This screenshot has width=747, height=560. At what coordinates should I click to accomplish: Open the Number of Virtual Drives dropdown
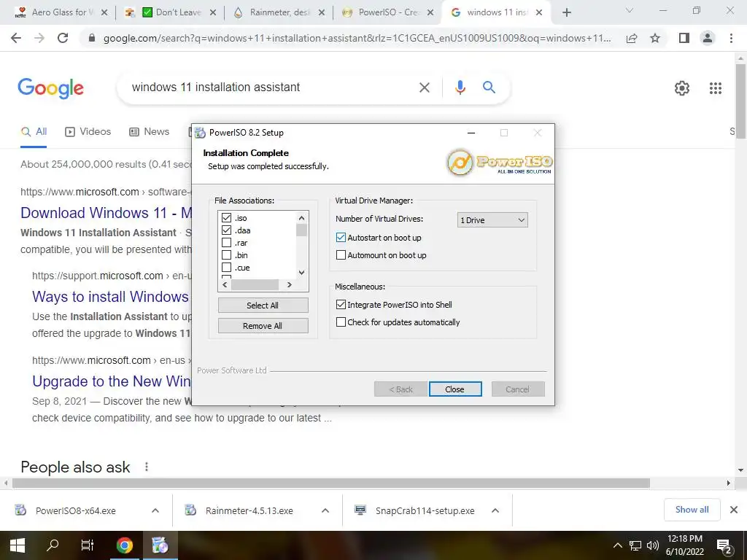(492, 220)
